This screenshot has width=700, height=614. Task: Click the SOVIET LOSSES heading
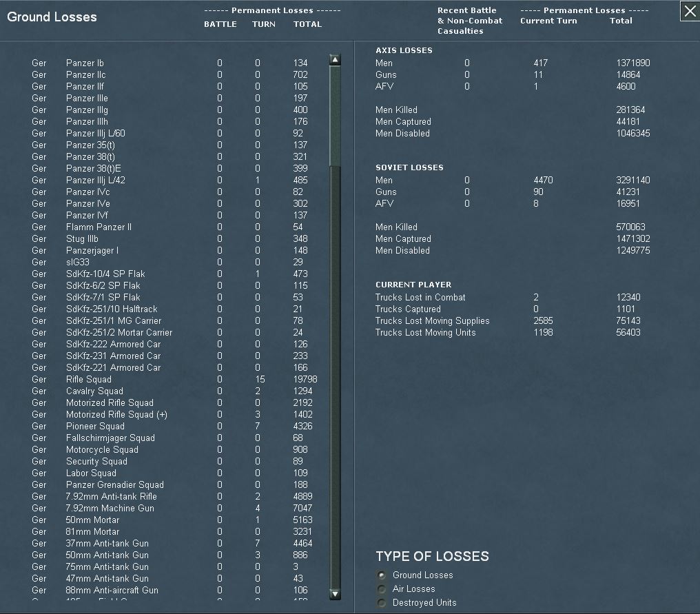pyautogui.click(x=409, y=167)
